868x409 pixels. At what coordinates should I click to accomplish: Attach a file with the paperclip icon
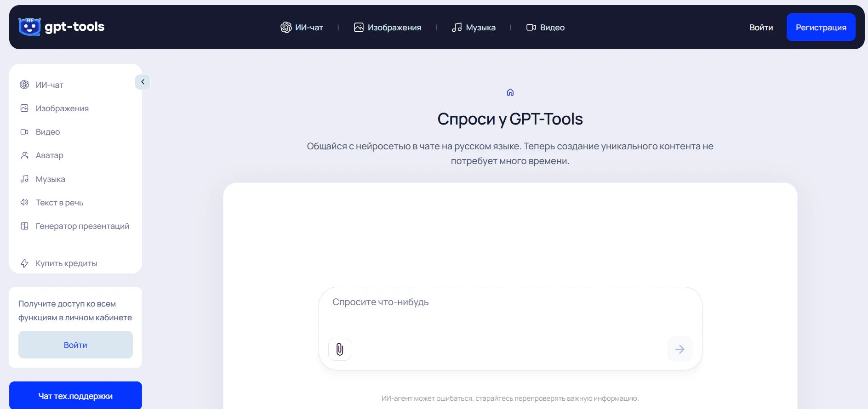click(x=340, y=349)
